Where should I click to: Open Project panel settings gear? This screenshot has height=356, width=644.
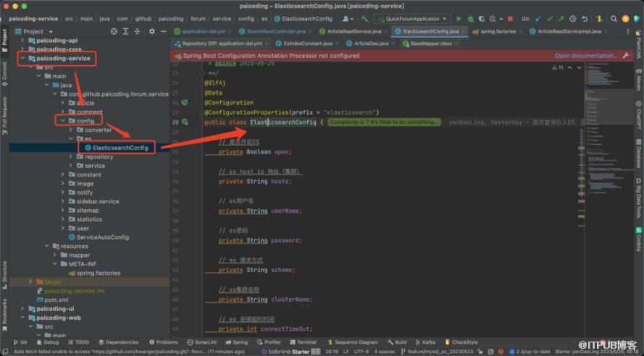pos(152,32)
